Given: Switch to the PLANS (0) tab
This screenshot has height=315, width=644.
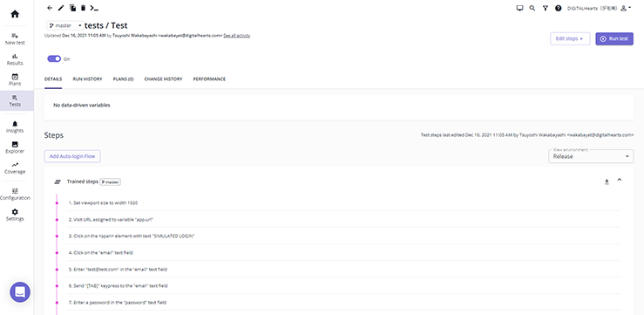Looking at the screenshot, I should pos(123,79).
